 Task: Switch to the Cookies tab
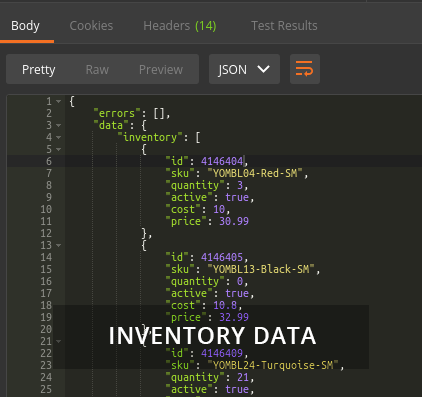[x=91, y=26]
